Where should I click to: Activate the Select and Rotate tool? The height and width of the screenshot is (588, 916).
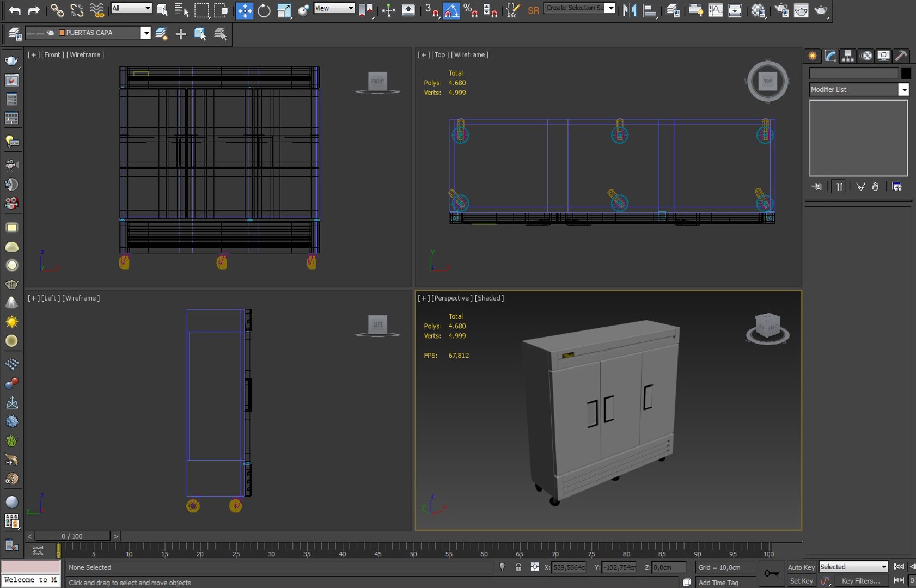click(x=264, y=10)
